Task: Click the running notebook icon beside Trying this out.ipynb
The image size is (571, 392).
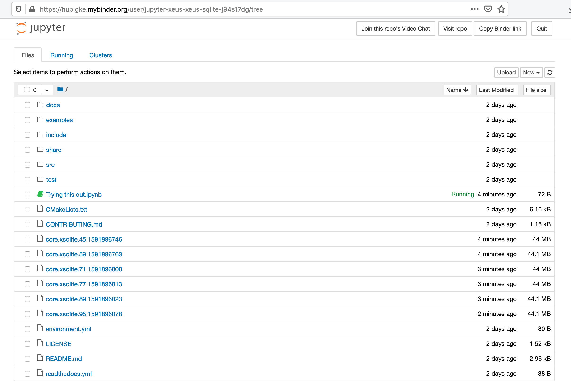Action: 40,194
